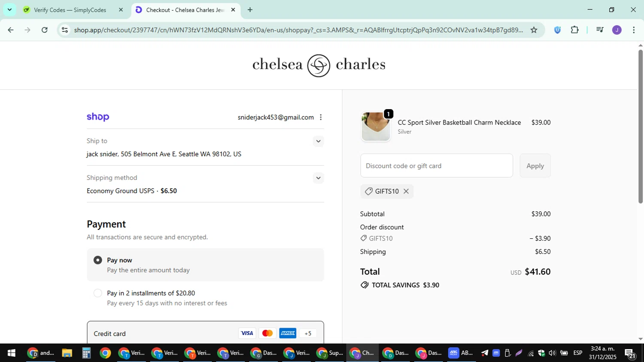Show the +5 more card types
This screenshot has width=644, height=362.
308,333
